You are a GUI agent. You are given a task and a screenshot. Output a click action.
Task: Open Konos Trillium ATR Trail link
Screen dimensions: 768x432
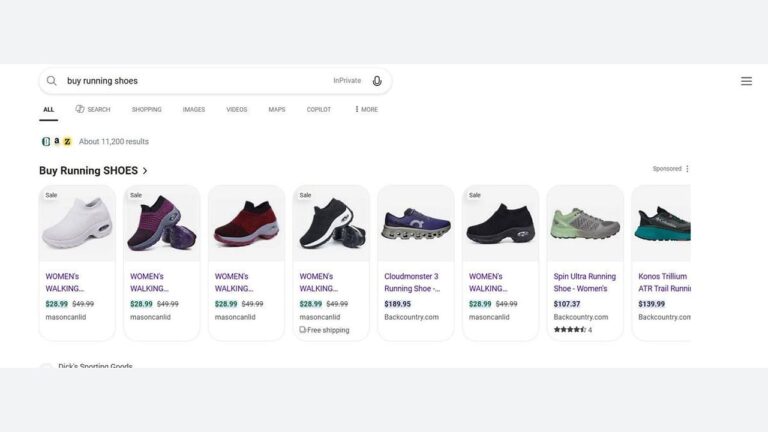point(664,283)
